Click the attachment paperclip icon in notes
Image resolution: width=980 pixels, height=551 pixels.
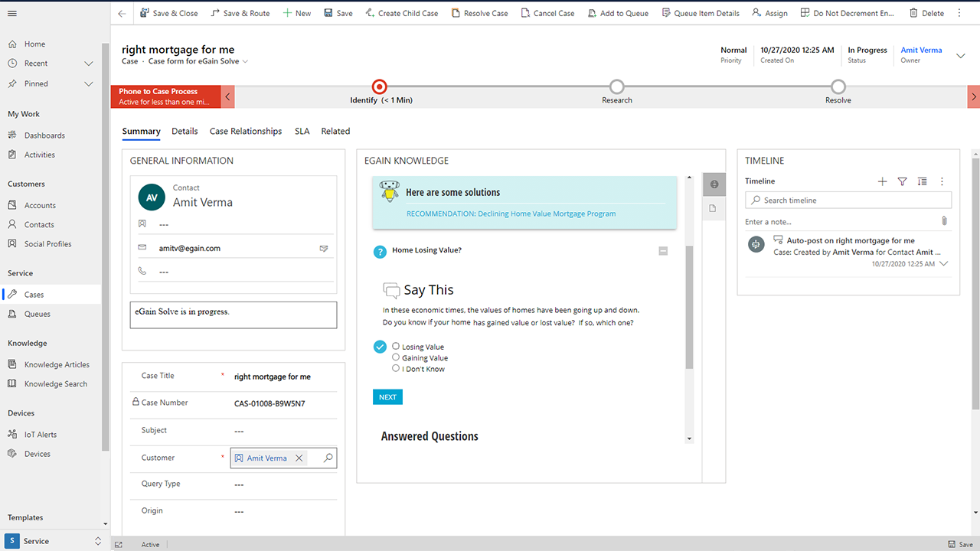944,221
